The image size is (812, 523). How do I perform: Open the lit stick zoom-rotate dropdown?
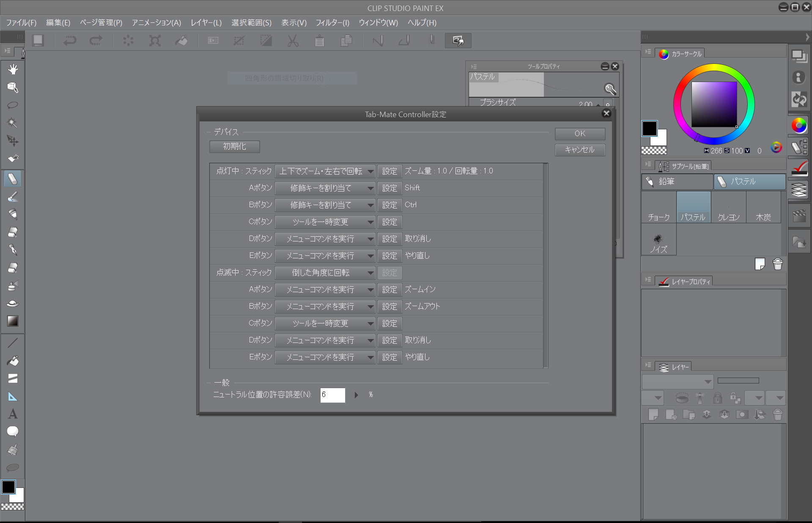click(325, 171)
